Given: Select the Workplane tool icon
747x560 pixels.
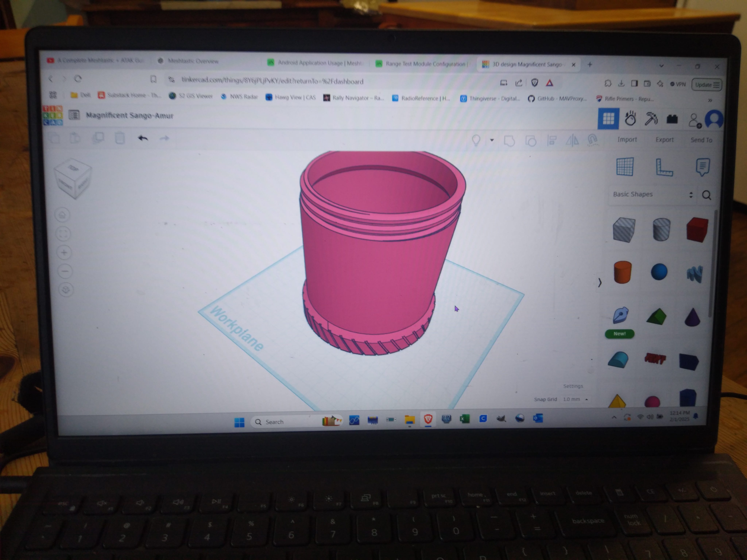Looking at the screenshot, I should (x=625, y=166).
